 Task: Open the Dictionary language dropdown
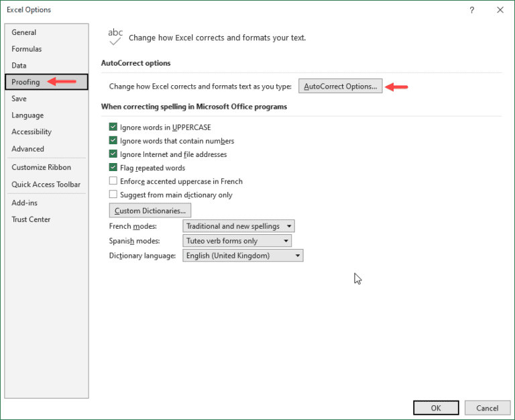coord(243,256)
